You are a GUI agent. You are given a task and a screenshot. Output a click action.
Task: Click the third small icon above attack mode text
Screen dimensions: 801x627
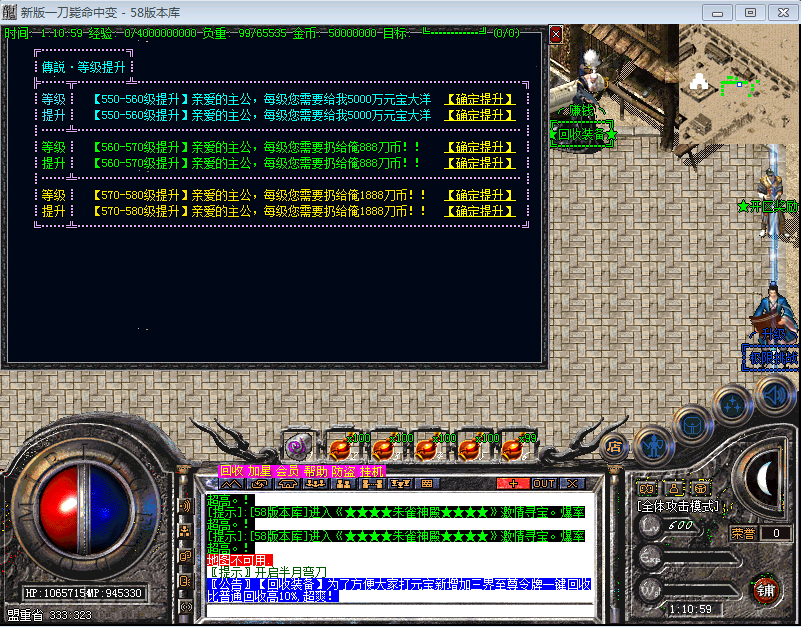point(701,489)
